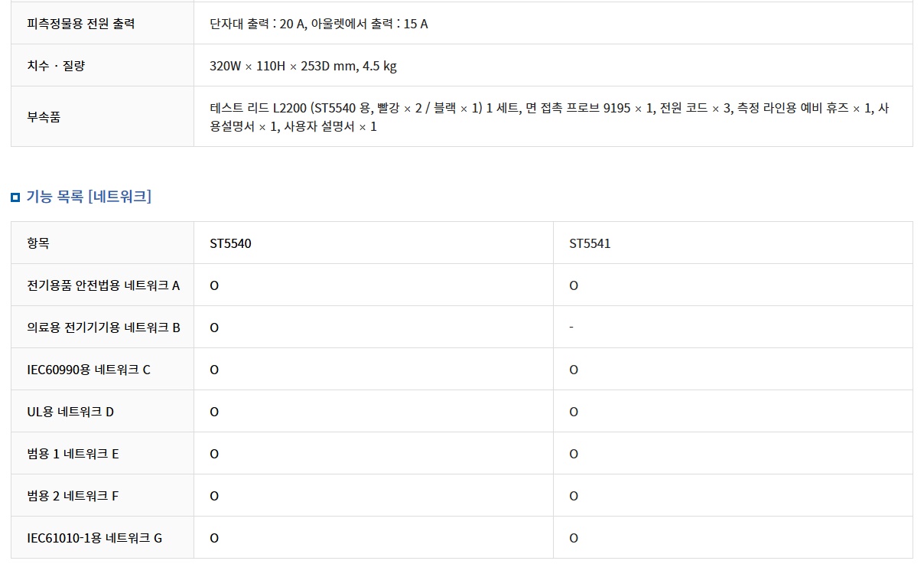Click the 범용 2 네트워크 F label
924x577 pixels.
pyautogui.click(x=73, y=496)
